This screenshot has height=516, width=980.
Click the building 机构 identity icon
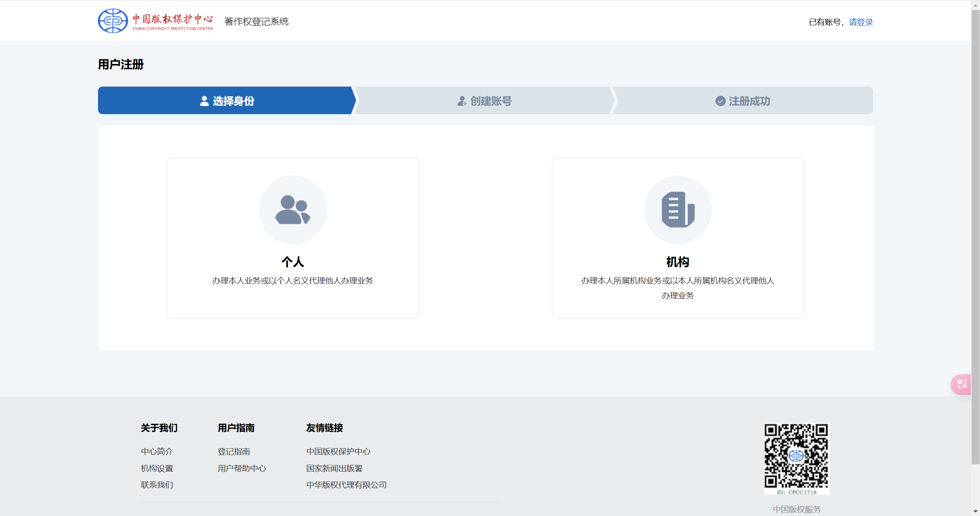678,210
